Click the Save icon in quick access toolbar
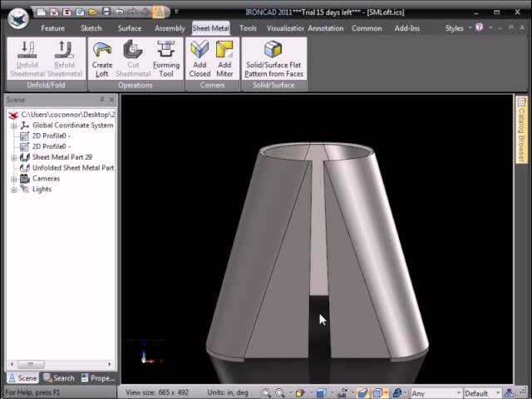 tap(106, 12)
